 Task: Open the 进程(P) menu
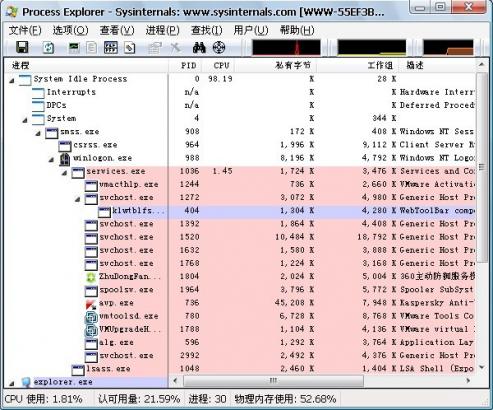pos(163,30)
